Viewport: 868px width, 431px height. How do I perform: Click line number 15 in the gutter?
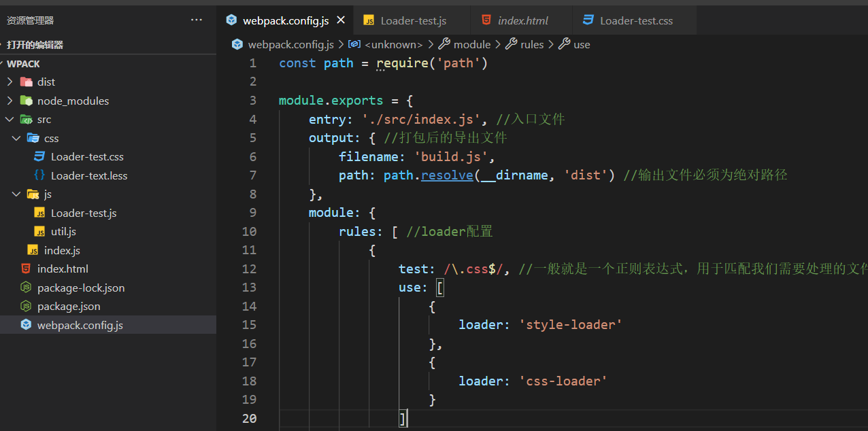(250, 325)
